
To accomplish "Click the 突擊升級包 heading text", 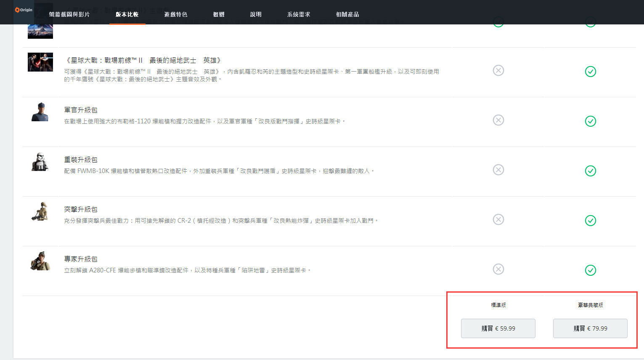I will coord(81,209).
